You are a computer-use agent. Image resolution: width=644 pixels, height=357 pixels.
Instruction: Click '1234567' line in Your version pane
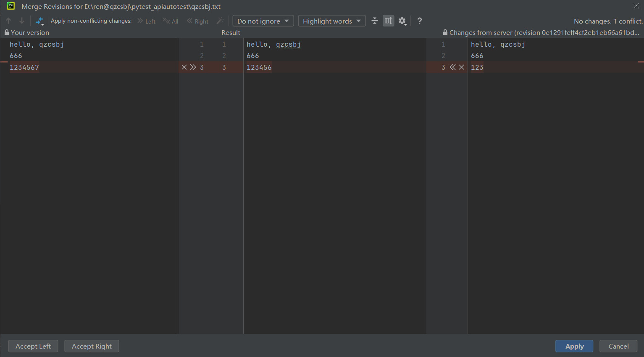click(24, 67)
